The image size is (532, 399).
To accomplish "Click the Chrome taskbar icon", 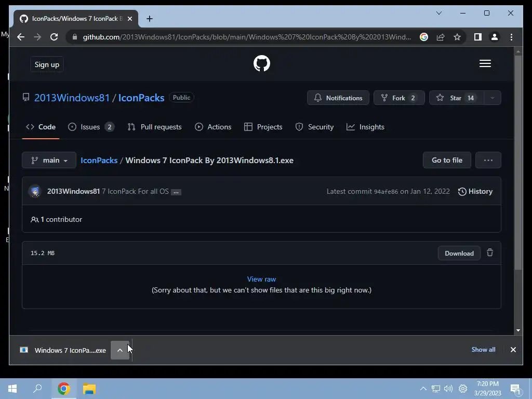I will 63,389.
